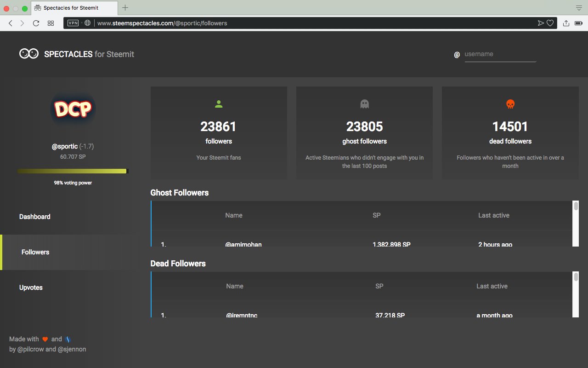Focus the username search field

500,54
